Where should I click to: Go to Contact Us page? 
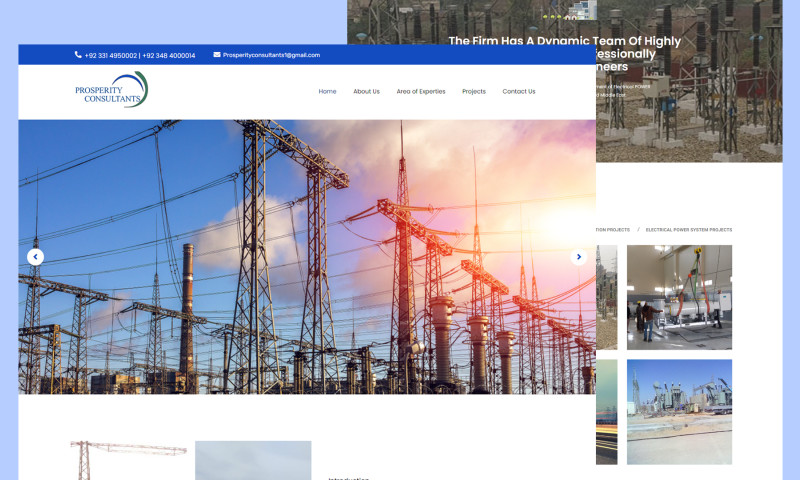518,91
